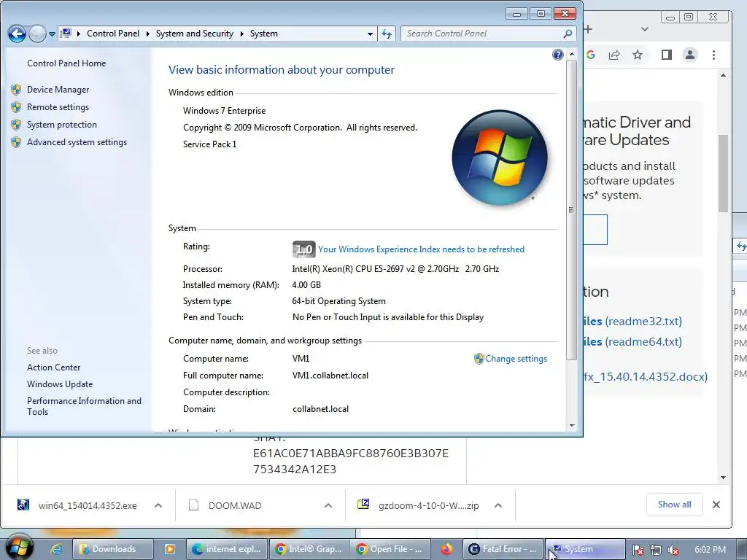
Task: Open the Chrome three-dot menu
Action: (713, 55)
